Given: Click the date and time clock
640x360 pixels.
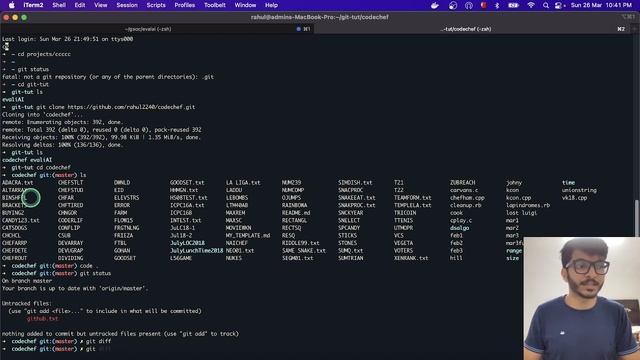Looking at the screenshot, I should (601, 5).
